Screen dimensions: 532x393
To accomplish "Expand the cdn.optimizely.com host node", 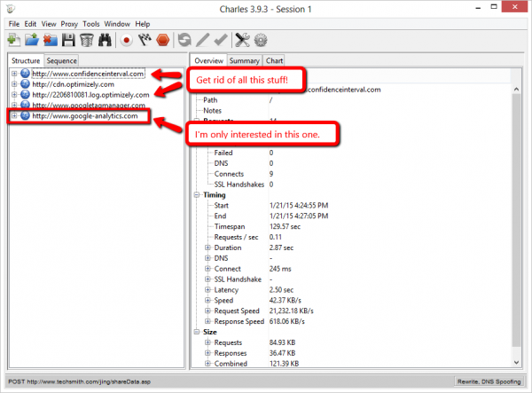I will pos(14,83).
